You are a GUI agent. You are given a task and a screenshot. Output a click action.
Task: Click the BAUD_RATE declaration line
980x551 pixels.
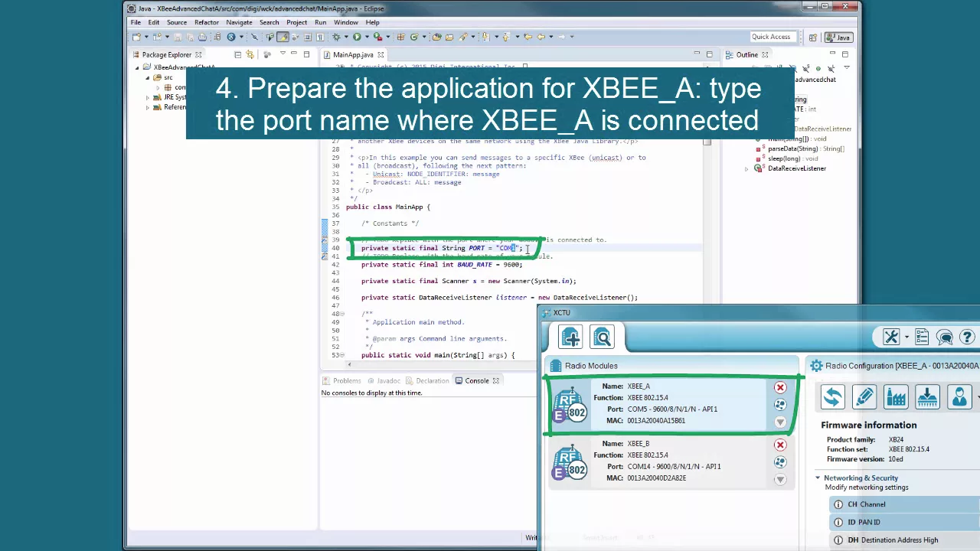[x=442, y=265]
